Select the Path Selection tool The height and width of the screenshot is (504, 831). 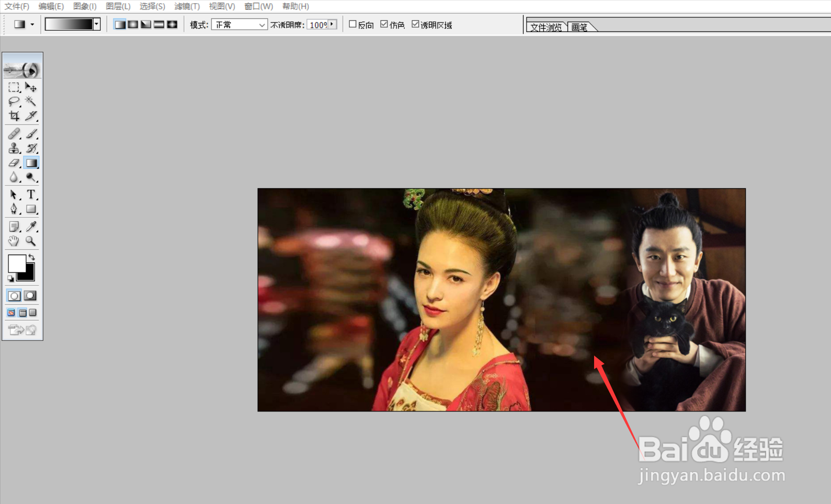(x=14, y=194)
